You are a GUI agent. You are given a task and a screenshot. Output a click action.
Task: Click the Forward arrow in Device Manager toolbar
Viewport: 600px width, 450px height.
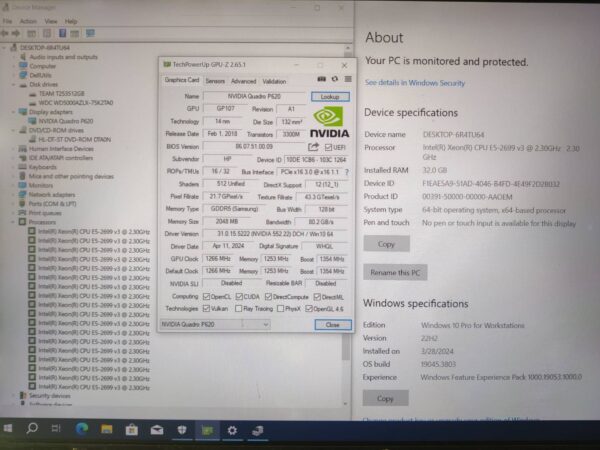16,34
